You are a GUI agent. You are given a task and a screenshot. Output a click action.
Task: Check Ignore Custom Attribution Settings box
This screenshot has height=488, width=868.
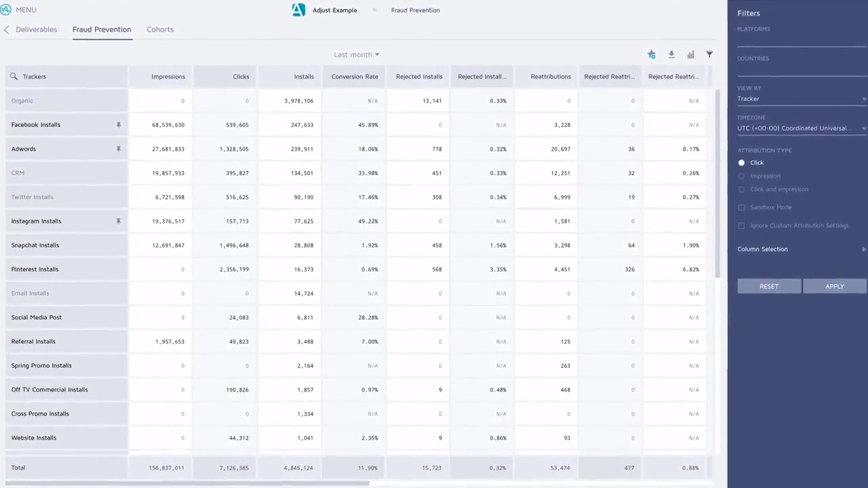(x=741, y=226)
